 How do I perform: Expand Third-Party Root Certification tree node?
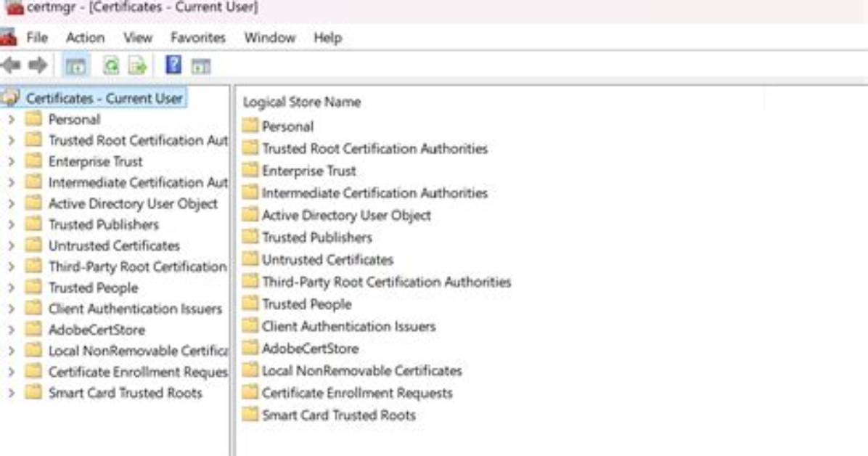(x=11, y=266)
